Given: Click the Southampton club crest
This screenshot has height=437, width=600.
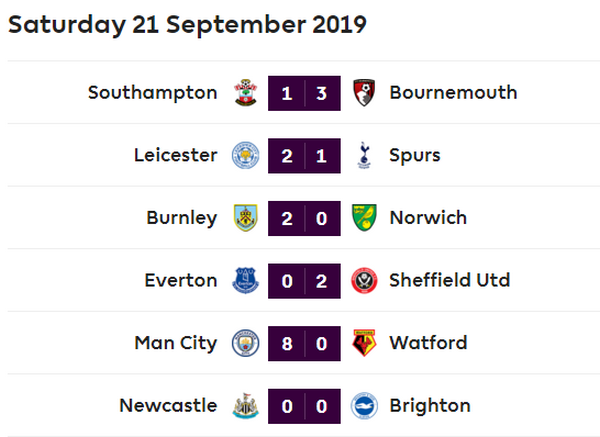Looking at the screenshot, I should pos(242,93).
